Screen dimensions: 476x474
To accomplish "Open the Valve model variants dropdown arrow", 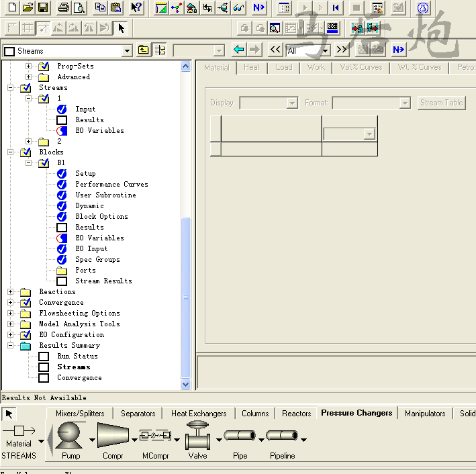I will 219,440.
